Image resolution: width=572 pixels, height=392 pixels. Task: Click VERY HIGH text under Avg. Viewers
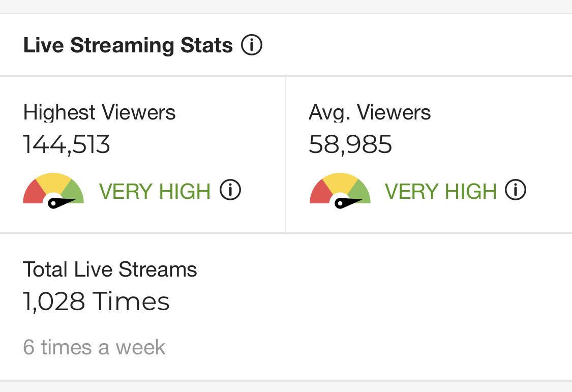[440, 192]
